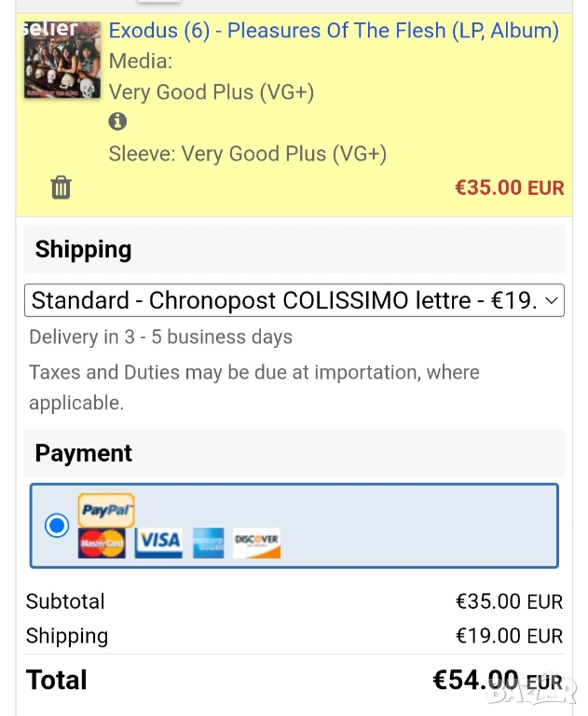Delete the Exodus album using the trash icon
This screenshot has width=588, height=716.
61,187
